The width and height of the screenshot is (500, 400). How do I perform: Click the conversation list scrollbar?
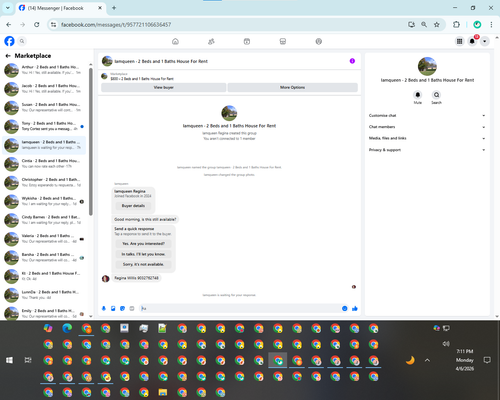pyautogui.click(x=91, y=142)
